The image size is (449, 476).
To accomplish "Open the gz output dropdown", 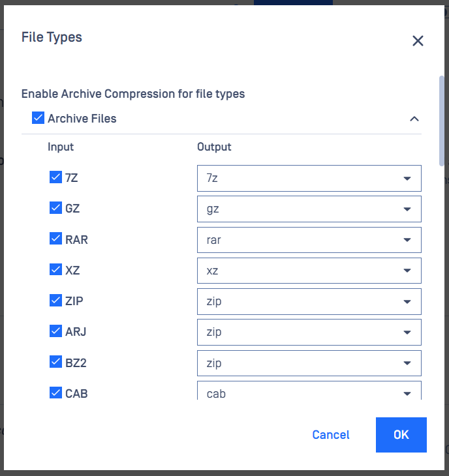I will coord(309,209).
